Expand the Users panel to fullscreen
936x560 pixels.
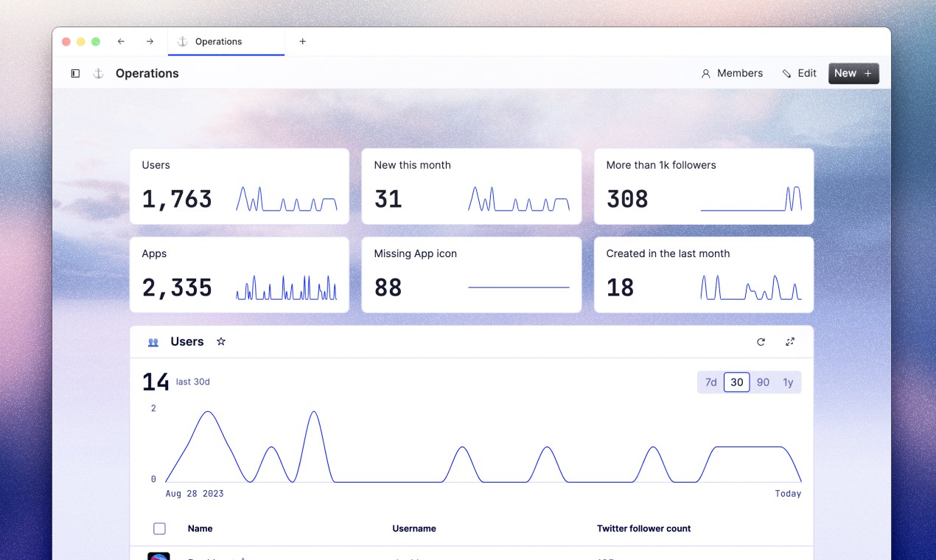tap(790, 342)
